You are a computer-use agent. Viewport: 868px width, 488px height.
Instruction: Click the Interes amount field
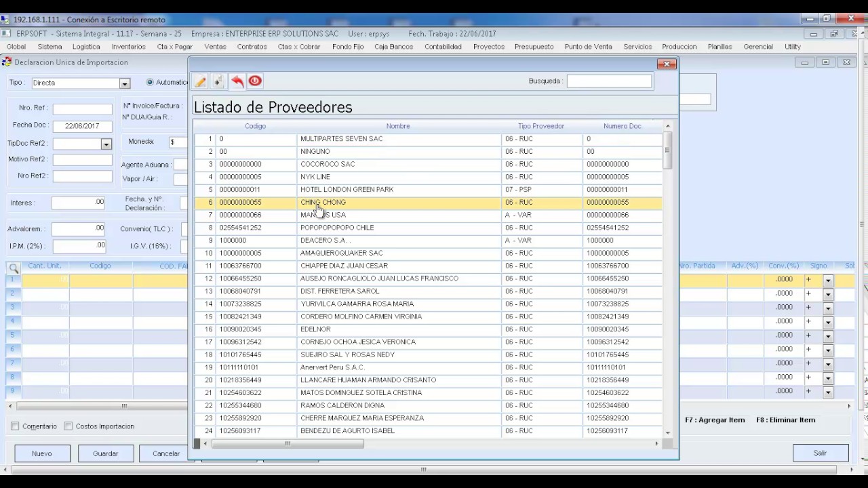point(78,203)
